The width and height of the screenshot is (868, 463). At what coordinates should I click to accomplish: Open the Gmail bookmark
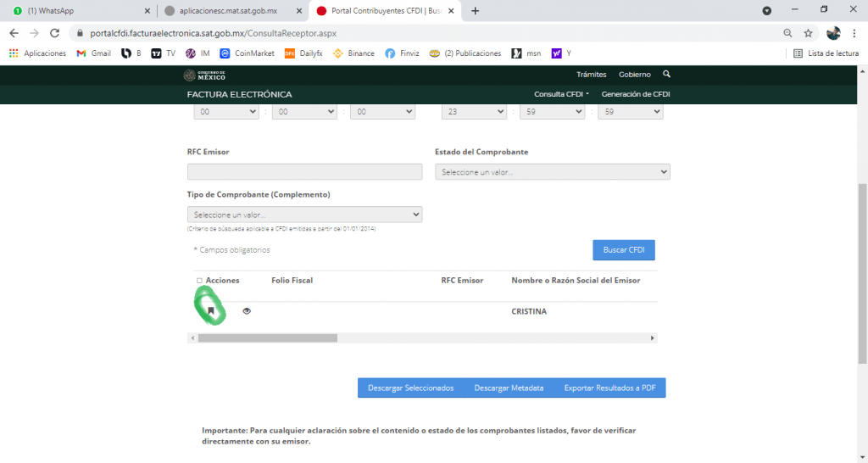point(94,53)
